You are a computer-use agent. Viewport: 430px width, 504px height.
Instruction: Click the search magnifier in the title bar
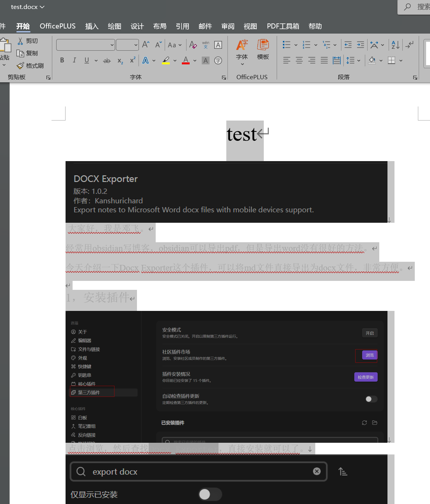(x=407, y=7)
